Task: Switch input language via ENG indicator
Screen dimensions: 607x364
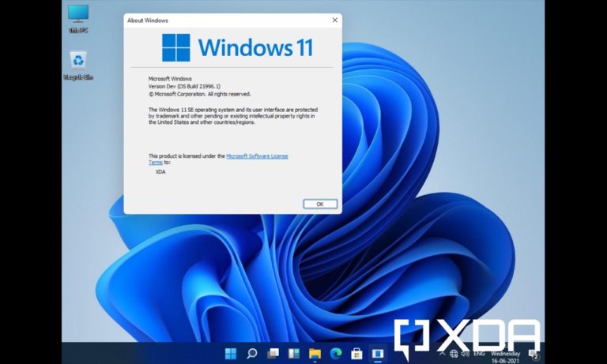Action: tap(479, 354)
